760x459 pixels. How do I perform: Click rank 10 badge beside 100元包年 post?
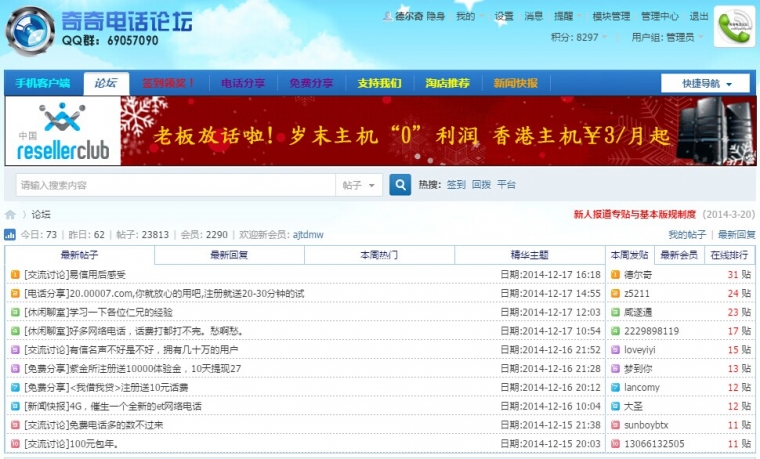pyautogui.click(x=15, y=444)
